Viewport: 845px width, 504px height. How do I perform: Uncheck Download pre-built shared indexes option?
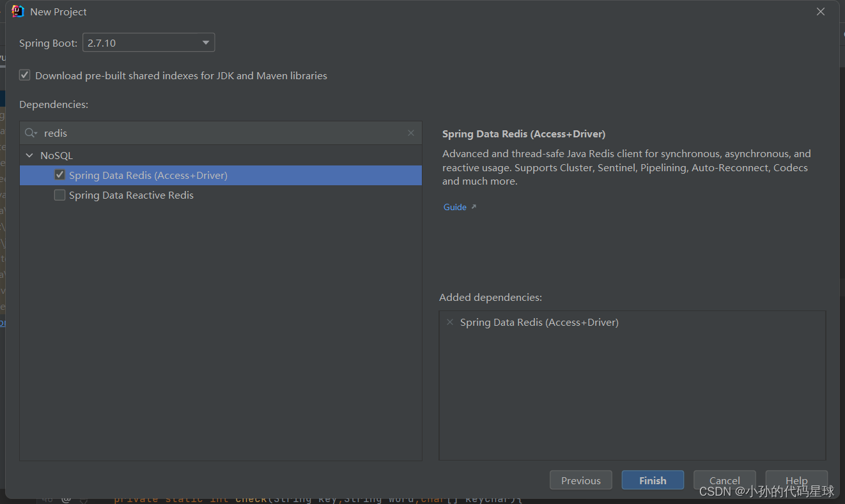(x=24, y=75)
